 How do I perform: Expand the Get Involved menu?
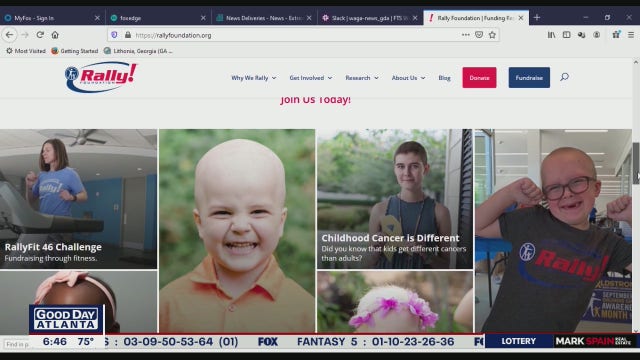(x=311, y=78)
